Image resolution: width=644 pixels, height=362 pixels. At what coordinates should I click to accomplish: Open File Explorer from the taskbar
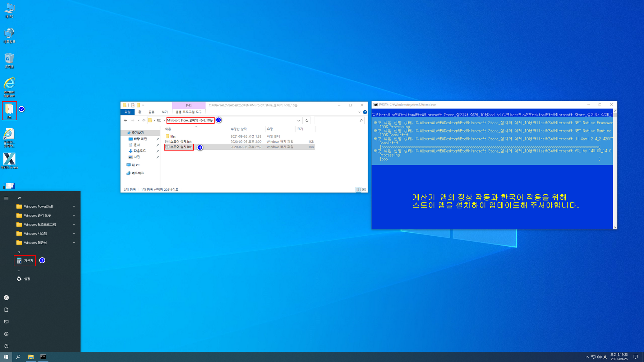click(31, 357)
